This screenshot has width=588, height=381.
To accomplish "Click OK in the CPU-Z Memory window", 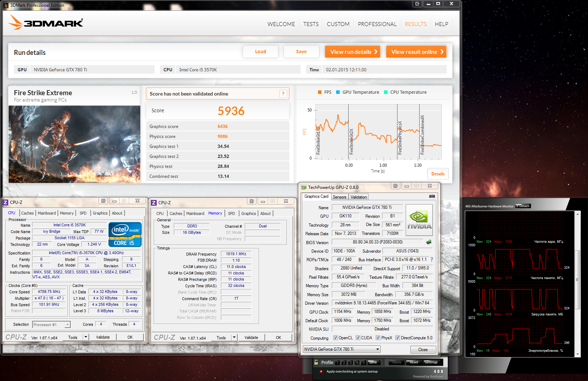I will pyautogui.click(x=278, y=338).
